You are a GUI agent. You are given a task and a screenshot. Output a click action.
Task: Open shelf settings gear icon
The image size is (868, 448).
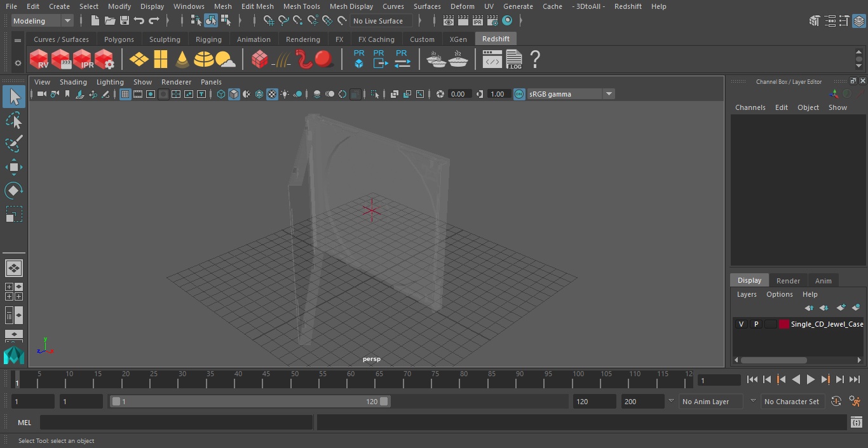pos(18,63)
